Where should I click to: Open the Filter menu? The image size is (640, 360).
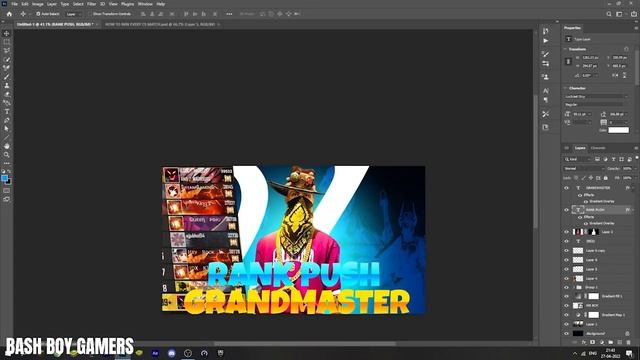tap(92, 4)
